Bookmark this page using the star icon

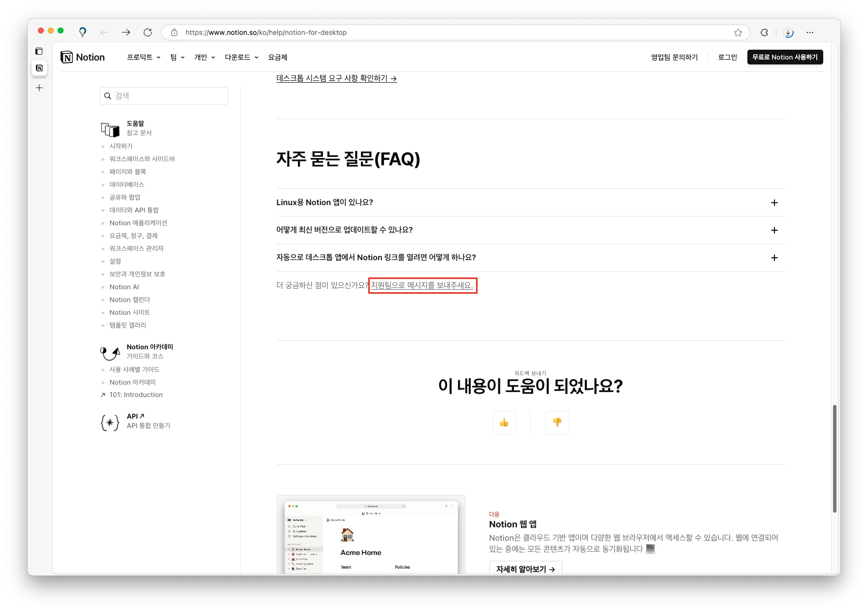point(738,32)
